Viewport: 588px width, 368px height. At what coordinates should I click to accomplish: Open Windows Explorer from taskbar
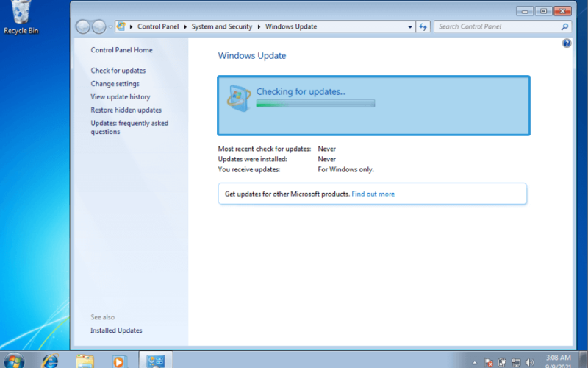point(85,361)
